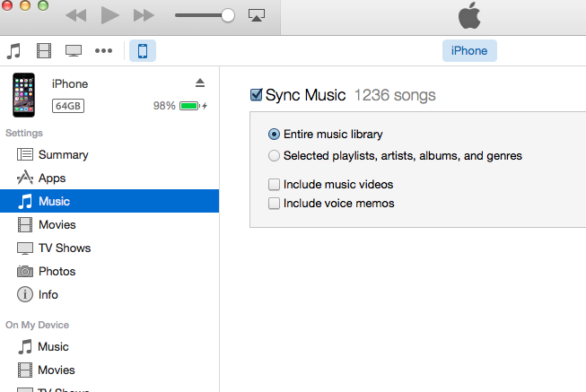Image resolution: width=586 pixels, height=392 pixels.
Task: Click the On My Device section header
Action: (37, 325)
